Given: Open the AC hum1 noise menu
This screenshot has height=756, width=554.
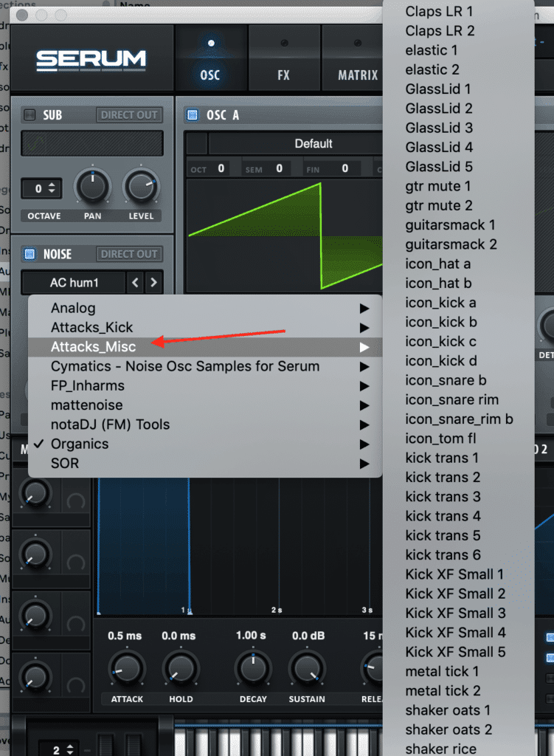Looking at the screenshot, I should (74, 283).
